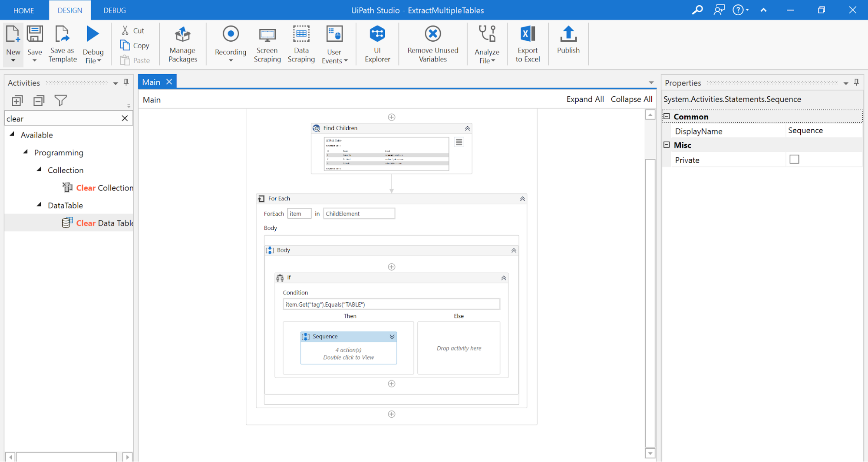
Task: Click Remove Unused Variables icon
Action: pyautogui.click(x=432, y=34)
